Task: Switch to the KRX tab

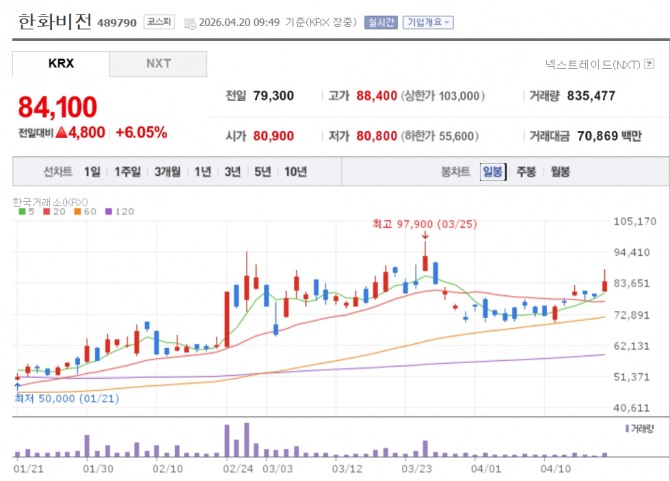Action: click(x=61, y=64)
